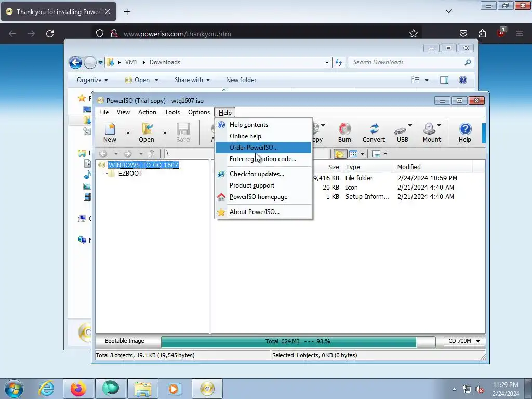Expand the Mount button dropdown arrow

coord(440,125)
